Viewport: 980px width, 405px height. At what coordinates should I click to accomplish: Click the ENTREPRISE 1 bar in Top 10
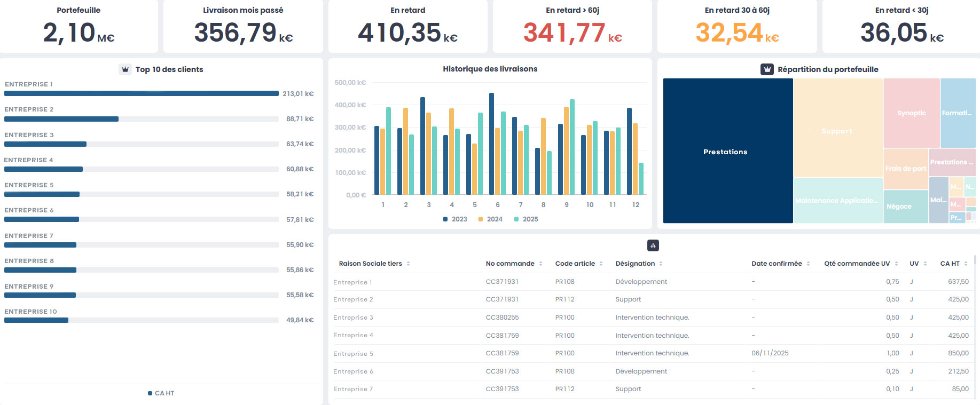(141, 93)
